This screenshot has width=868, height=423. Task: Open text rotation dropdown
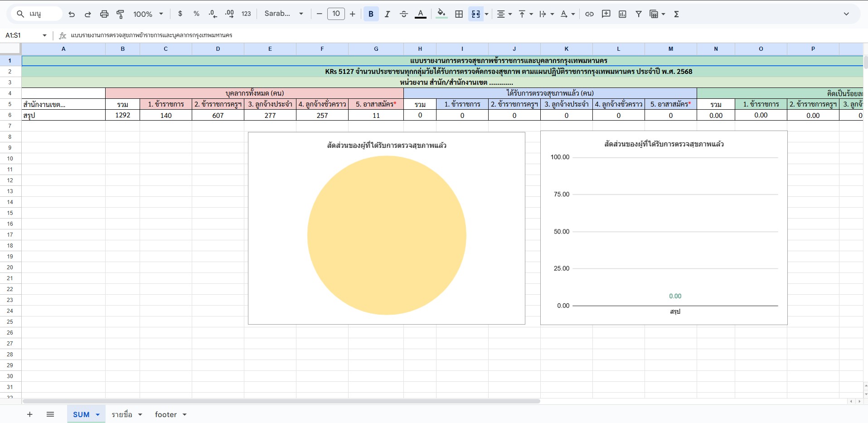567,14
